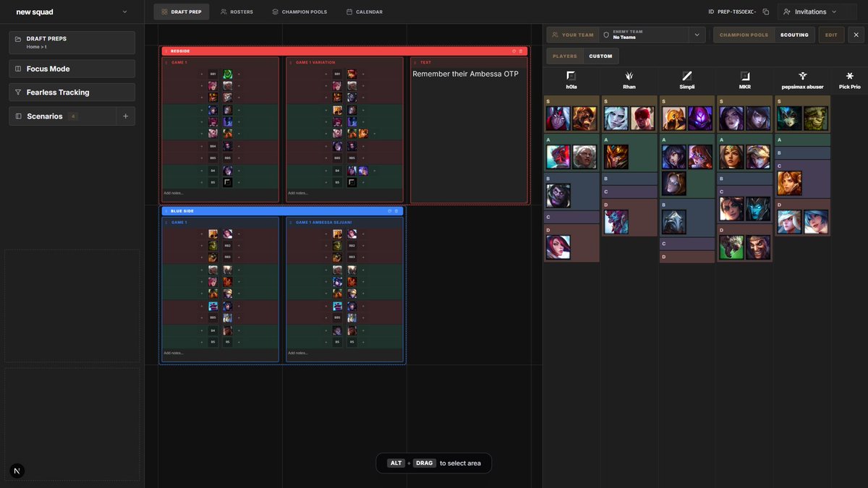Viewport: 868px width, 488px height.
Task: Add notes in Game 1 Ambessa Sejuani card
Action: click(x=344, y=353)
